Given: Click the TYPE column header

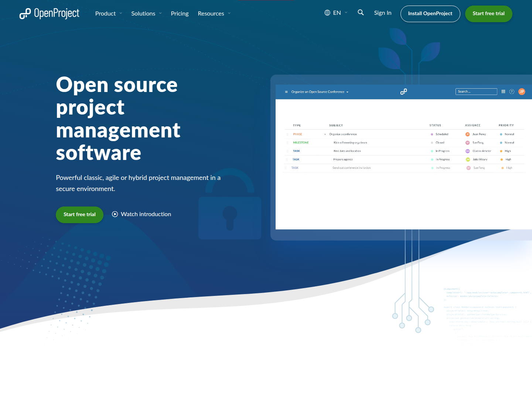Looking at the screenshot, I should (297, 126).
